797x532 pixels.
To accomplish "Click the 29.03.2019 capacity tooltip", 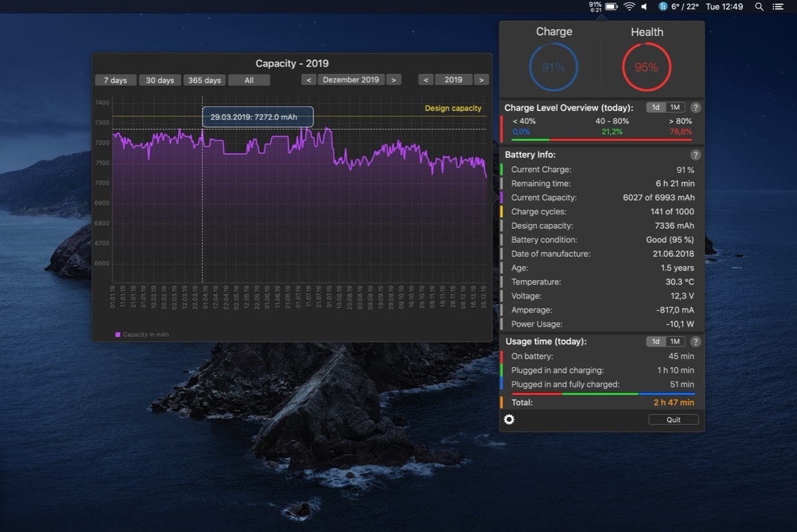I will [257, 117].
